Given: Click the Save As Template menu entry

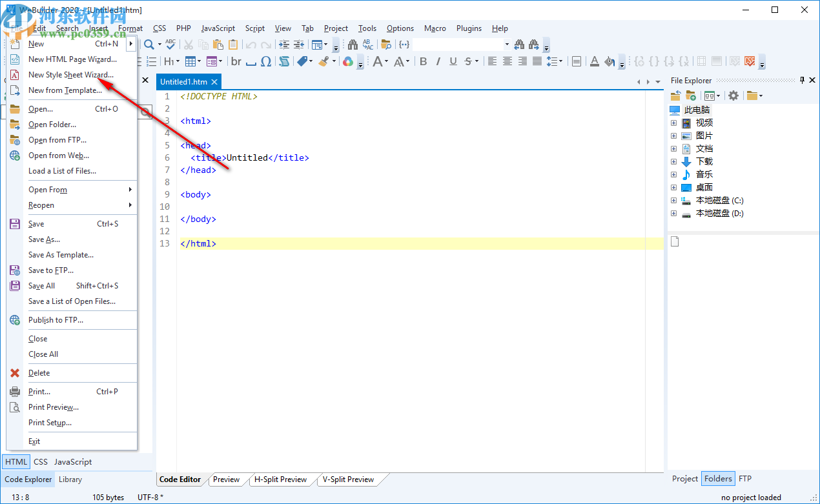Looking at the screenshot, I should point(61,255).
